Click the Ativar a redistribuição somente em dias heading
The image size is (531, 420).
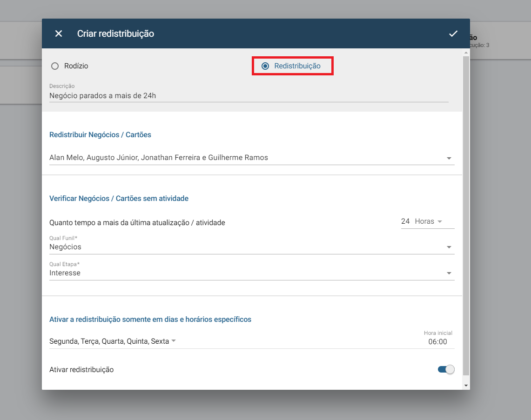click(150, 320)
